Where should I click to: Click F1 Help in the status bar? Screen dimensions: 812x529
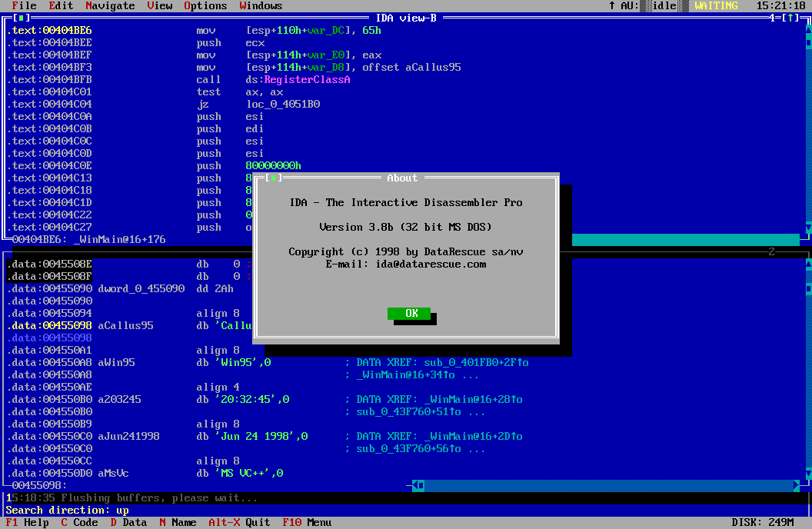pos(27,522)
